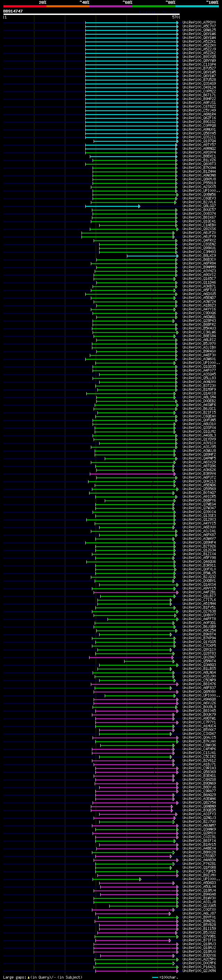Click the ~40% legend label
The image size is (222, 980).
(84, 2)
